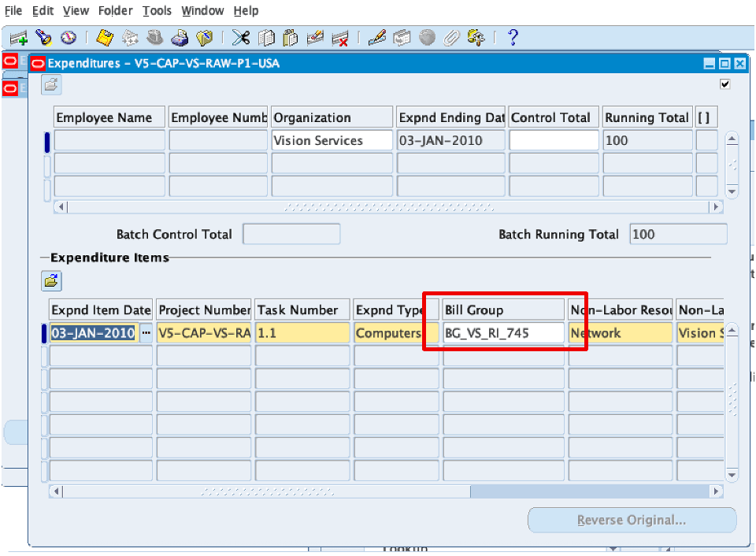Cut with the scissors icon

point(241,38)
